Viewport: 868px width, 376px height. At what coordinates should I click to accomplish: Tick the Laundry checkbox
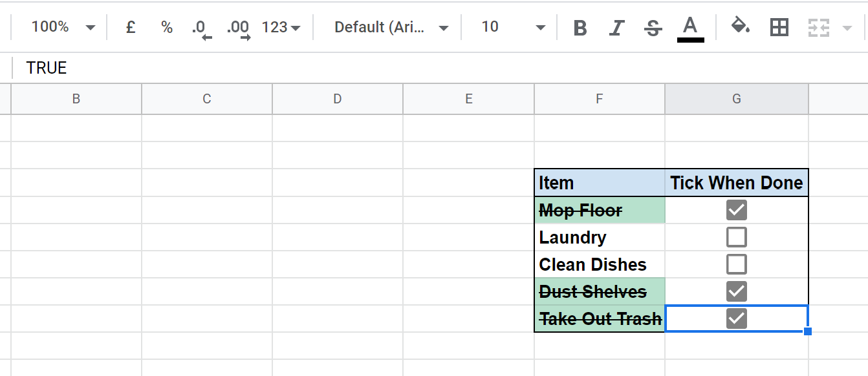pos(736,236)
